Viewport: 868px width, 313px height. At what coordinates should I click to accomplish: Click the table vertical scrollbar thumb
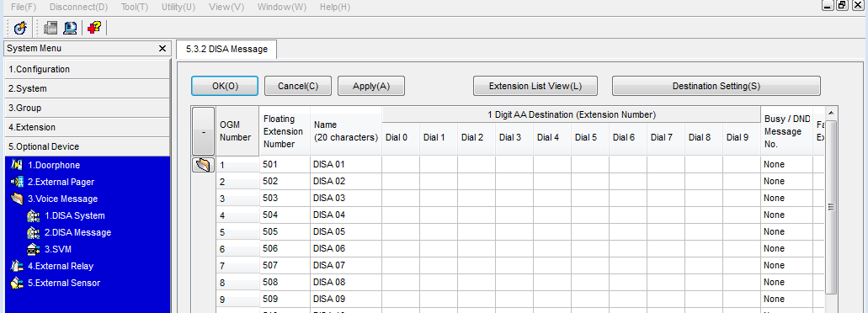(x=831, y=207)
